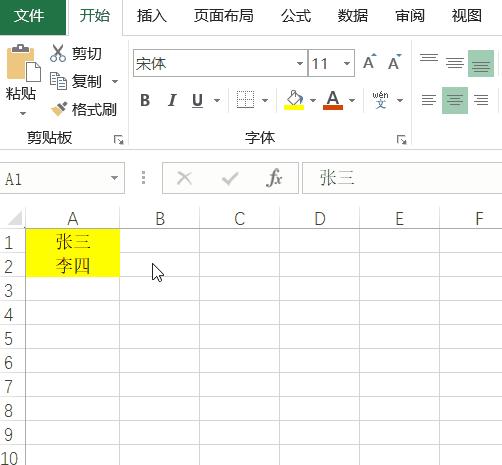Select column D header
The width and height of the screenshot is (502, 465).
[x=320, y=218]
